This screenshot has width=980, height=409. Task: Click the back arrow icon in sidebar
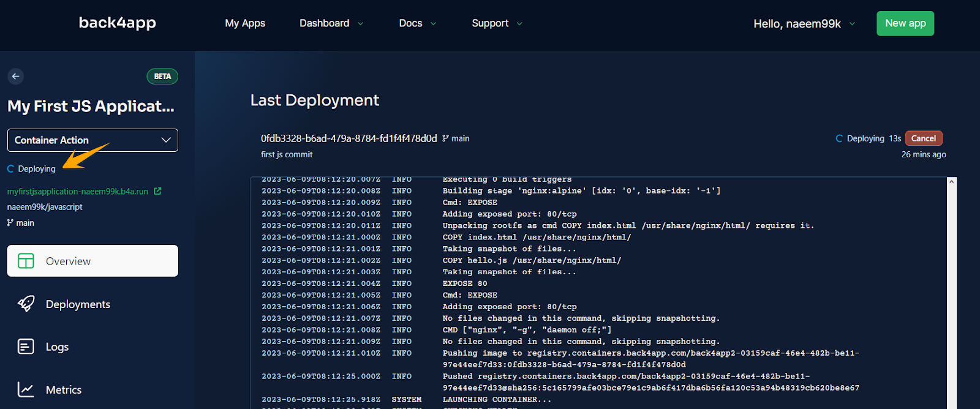tap(16, 77)
